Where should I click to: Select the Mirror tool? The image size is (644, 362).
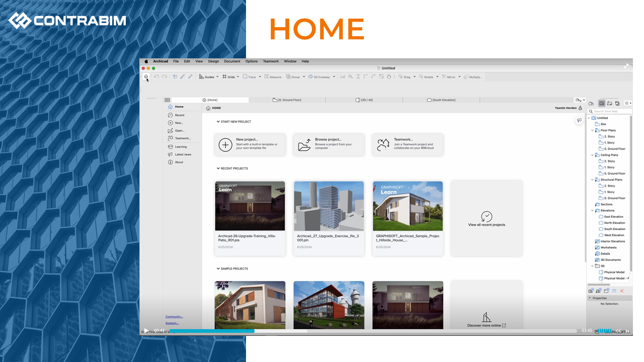coord(448,77)
